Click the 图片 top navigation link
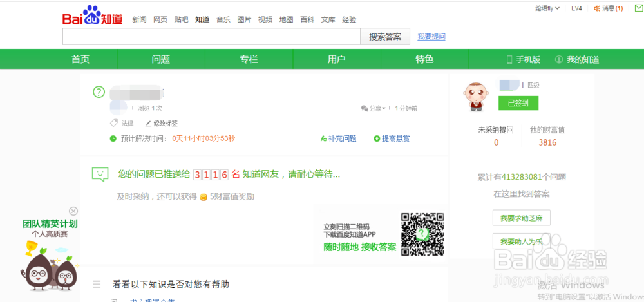 244,19
